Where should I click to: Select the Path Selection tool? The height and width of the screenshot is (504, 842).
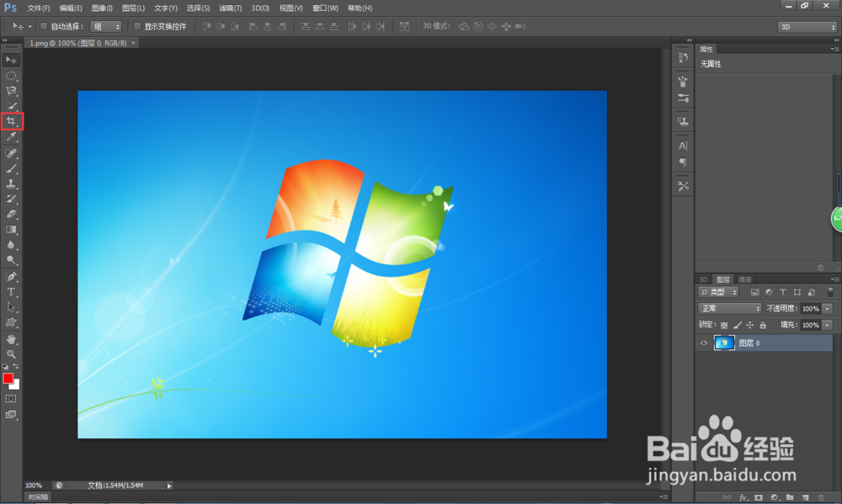[11, 307]
